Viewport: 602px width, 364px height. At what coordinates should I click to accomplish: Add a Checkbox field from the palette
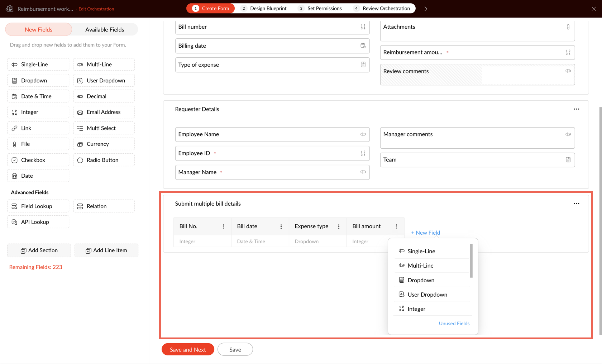38,160
